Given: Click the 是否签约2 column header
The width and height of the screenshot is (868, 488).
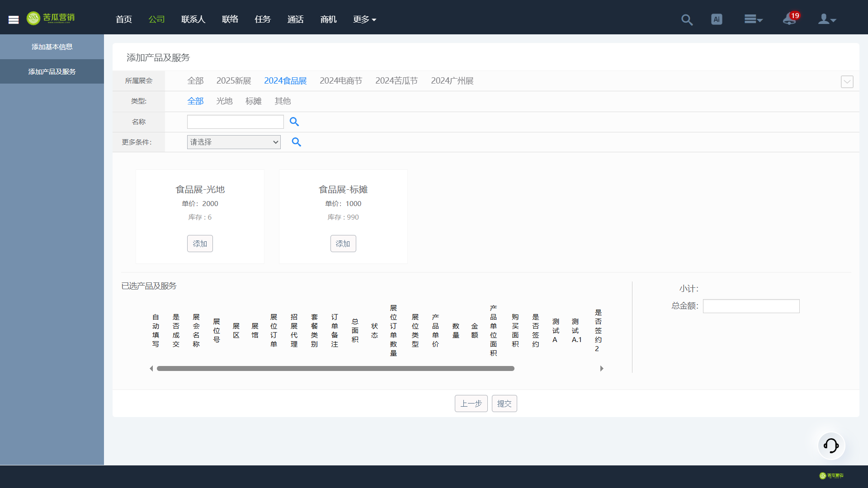Looking at the screenshot, I should (598, 330).
